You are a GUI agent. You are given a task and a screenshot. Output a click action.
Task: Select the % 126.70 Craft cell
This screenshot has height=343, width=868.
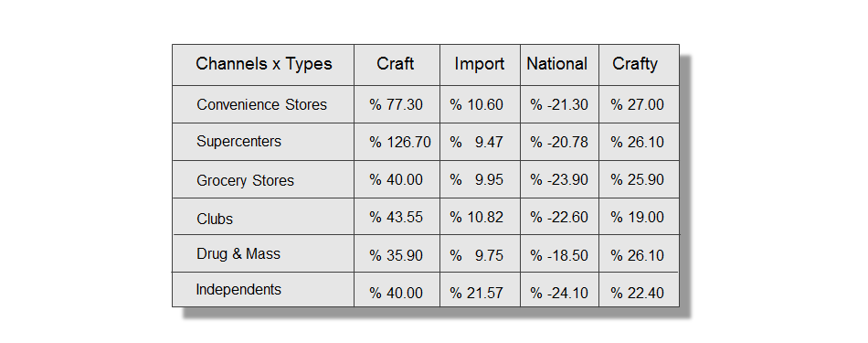coord(397,142)
